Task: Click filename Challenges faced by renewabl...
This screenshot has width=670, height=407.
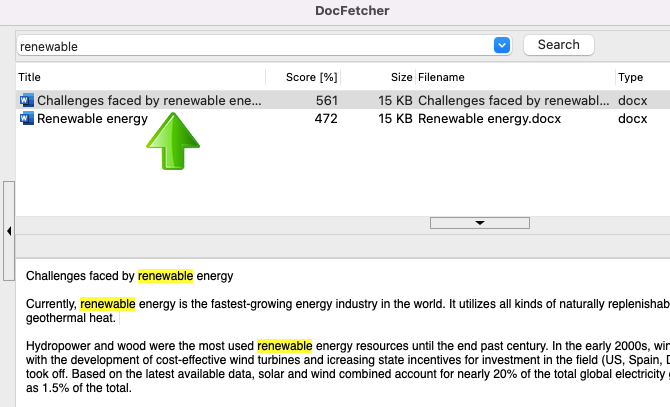Action: (x=514, y=100)
